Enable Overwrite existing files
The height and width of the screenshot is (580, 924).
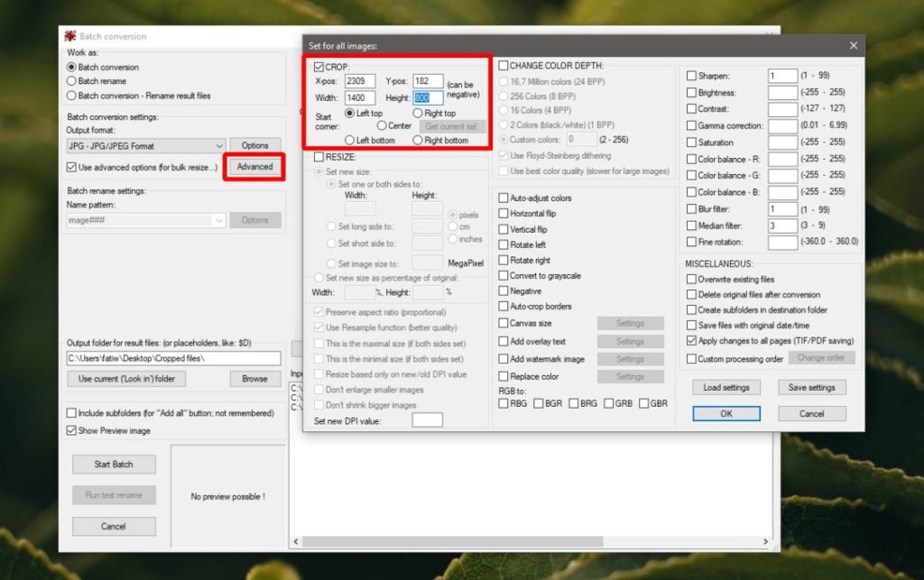pos(689,278)
